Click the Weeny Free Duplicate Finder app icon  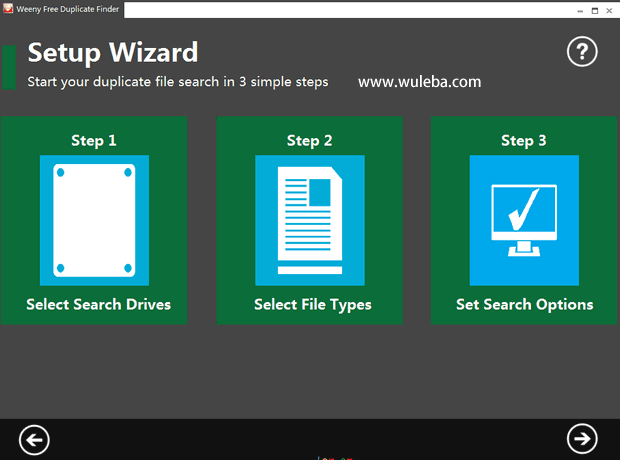[x=8, y=8]
